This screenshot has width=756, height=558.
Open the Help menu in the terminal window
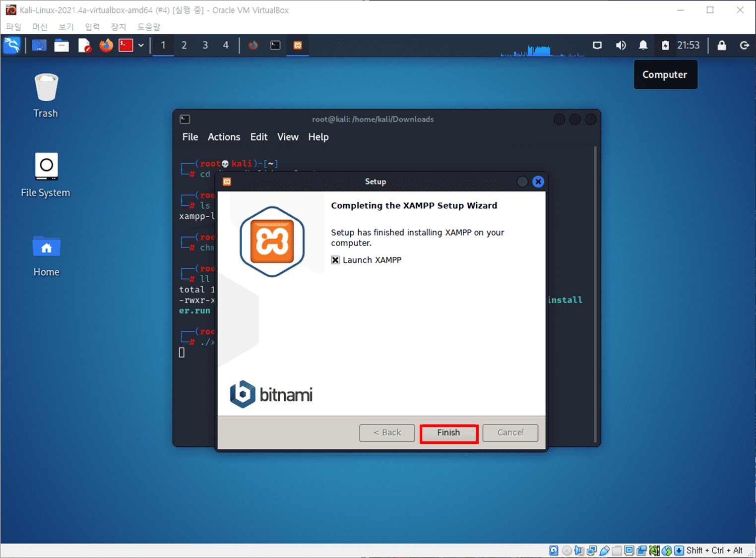pos(318,137)
